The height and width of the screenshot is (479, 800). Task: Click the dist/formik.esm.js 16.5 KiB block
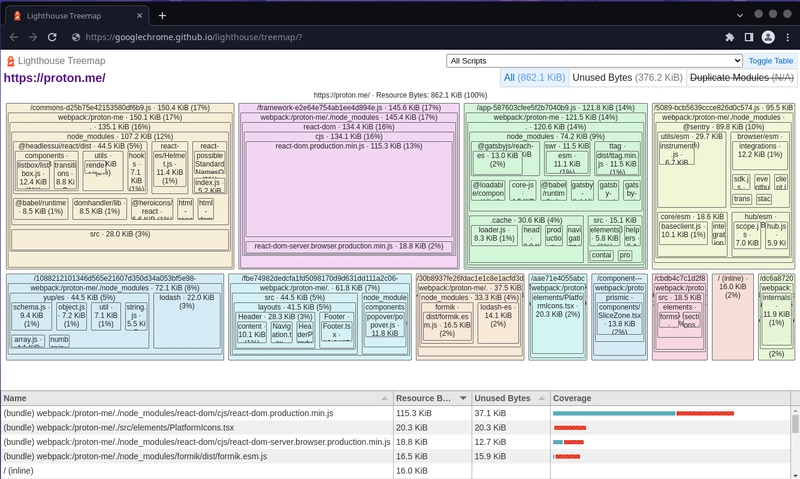[x=447, y=325]
